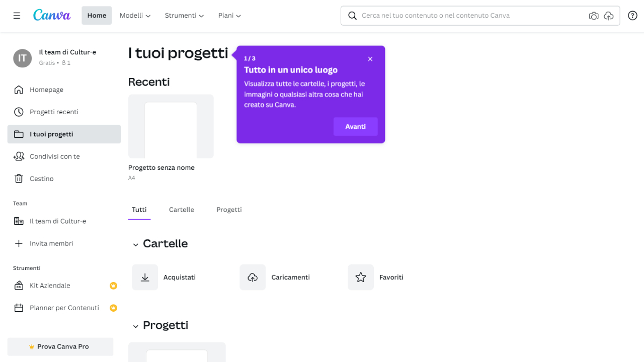Open the Strumenti dropdown in the top bar

click(184, 16)
